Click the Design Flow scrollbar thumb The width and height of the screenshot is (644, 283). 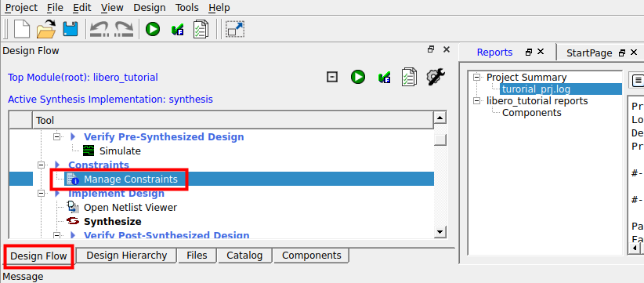click(440, 140)
